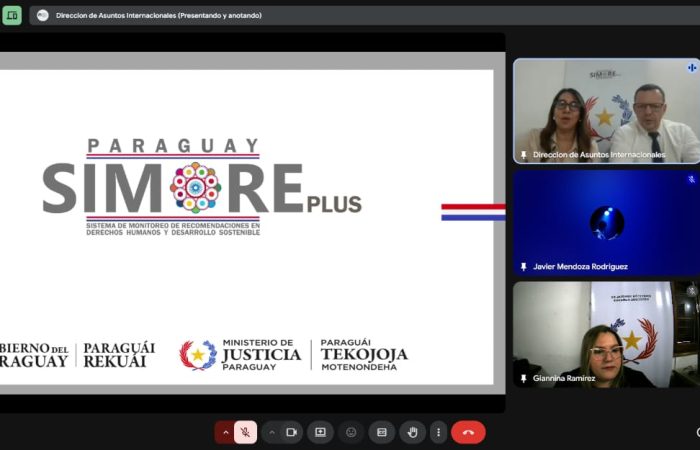Open the three-dot more options menu

pos(437,432)
